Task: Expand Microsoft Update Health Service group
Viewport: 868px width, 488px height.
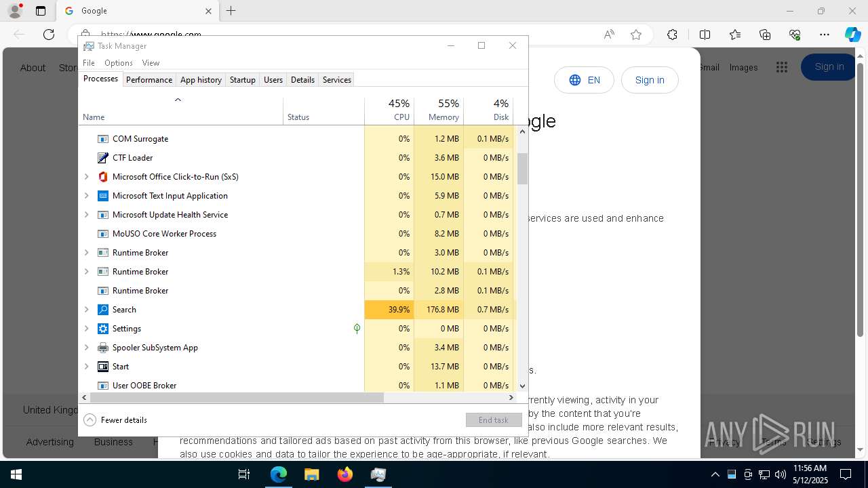Action: (86, 215)
